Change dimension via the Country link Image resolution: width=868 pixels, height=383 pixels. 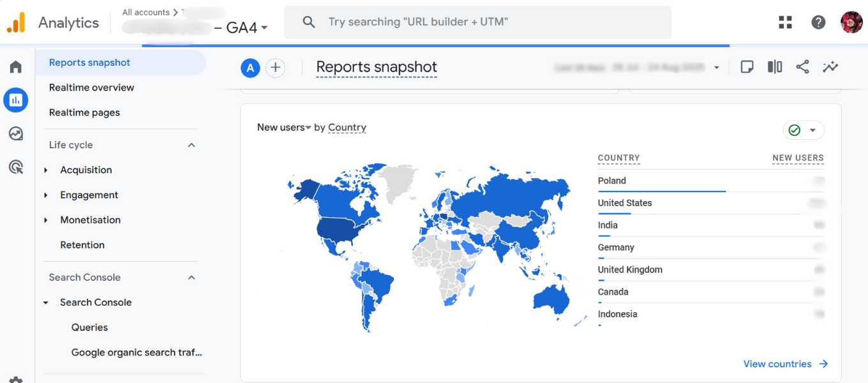347,127
